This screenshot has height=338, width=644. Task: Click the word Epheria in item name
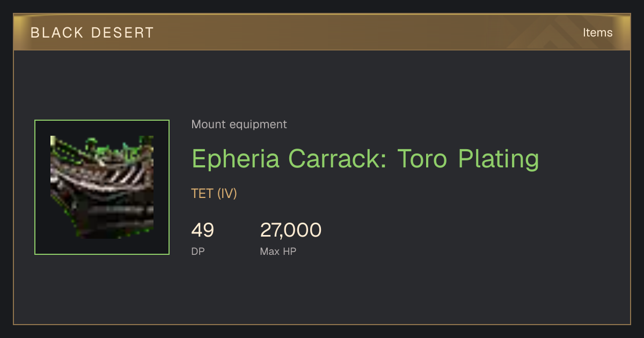[236, 159]
